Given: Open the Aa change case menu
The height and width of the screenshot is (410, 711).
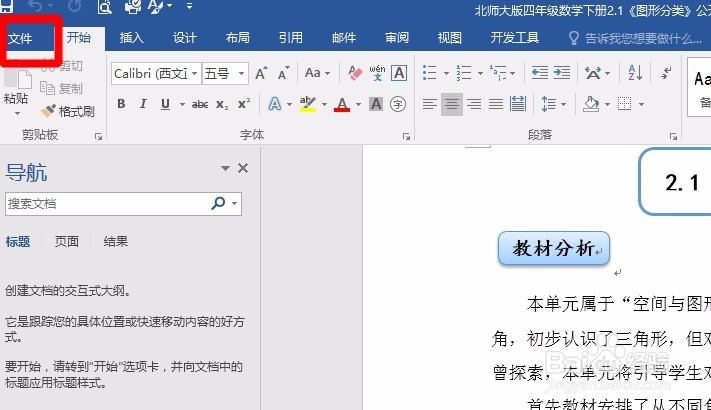Looking at the screenshot, I should tap(317, 73).
